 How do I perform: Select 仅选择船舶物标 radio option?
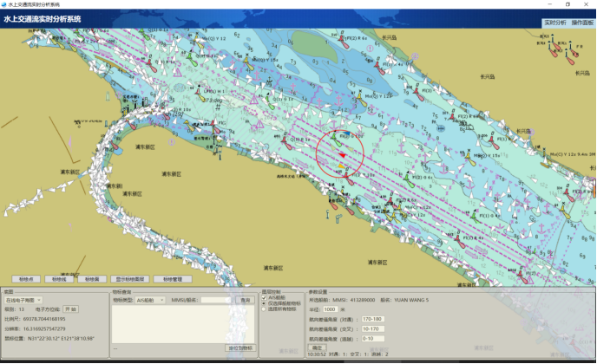(265, 303)
